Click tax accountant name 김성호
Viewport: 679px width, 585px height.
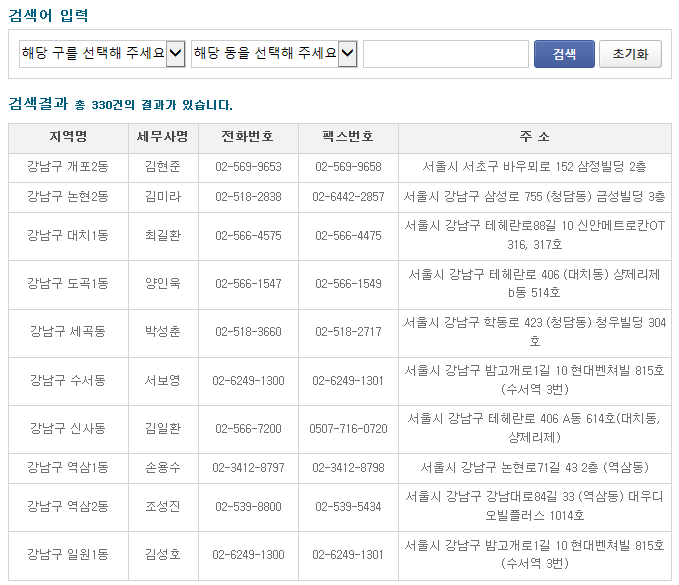(x=163, y=555)
